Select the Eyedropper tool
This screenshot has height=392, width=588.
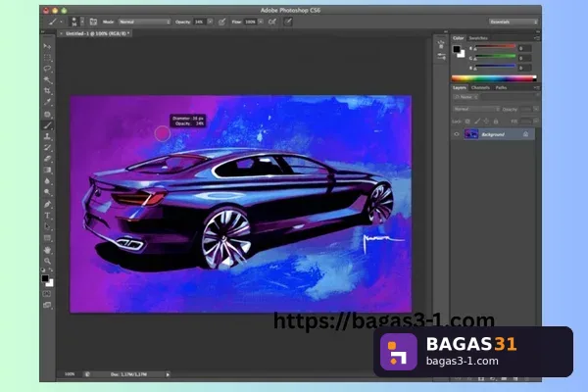pos(47,102)
